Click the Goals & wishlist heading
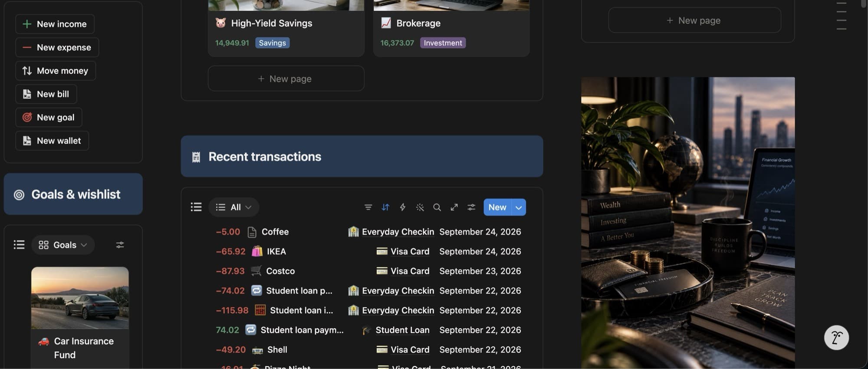868x369 pixels. pos(76,194)
